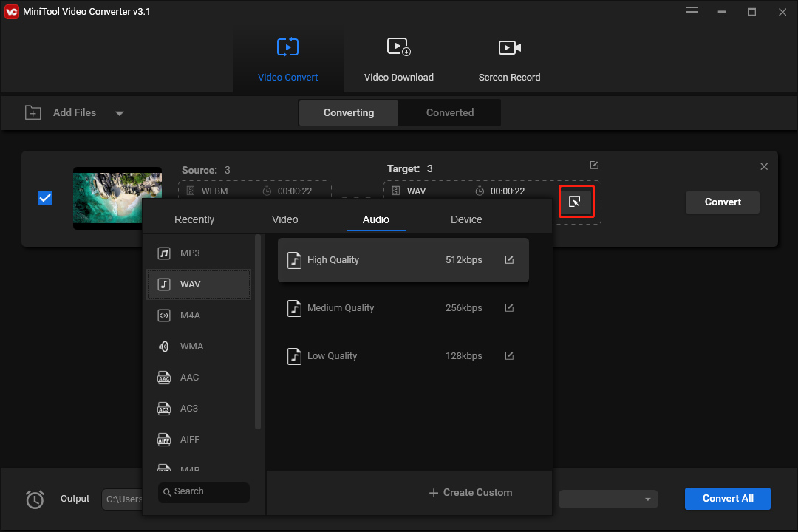Screen dimensions: 798x532
Task: Switch to Video Convert tab
Action: (288, 60)
